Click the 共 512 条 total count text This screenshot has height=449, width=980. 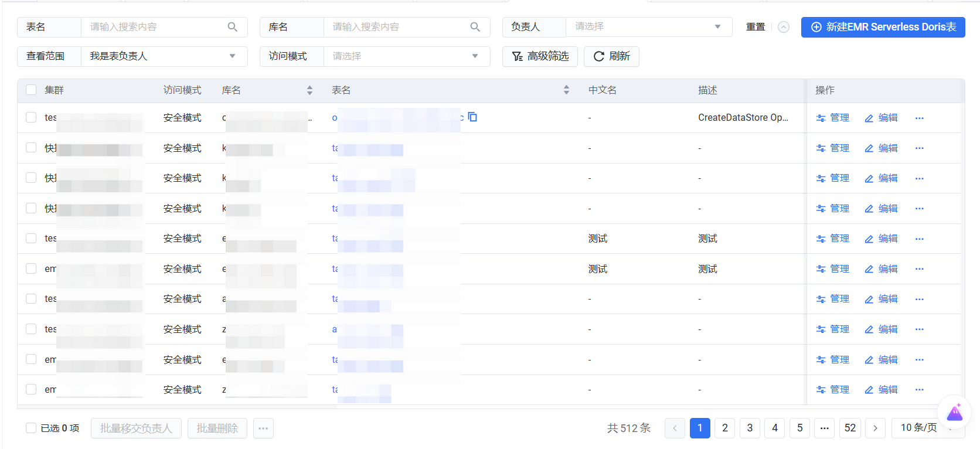[629, 428]
